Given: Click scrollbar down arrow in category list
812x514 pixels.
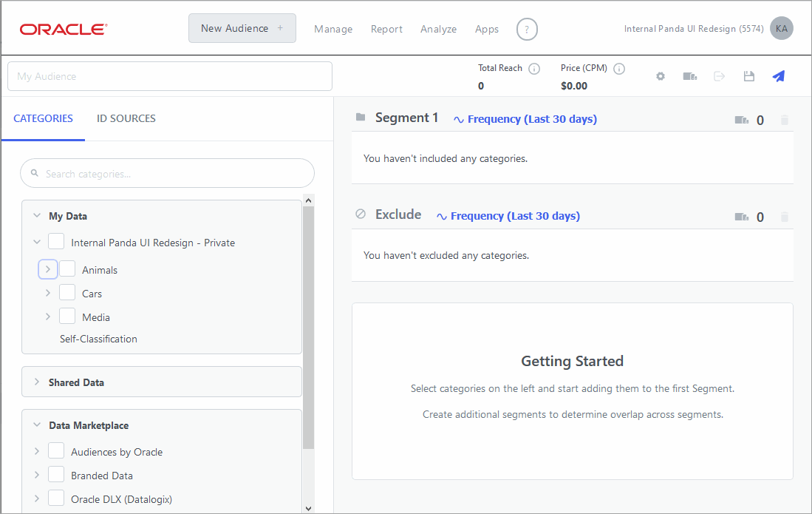Looking at the screenshot, I should click(x=309, y=508).
